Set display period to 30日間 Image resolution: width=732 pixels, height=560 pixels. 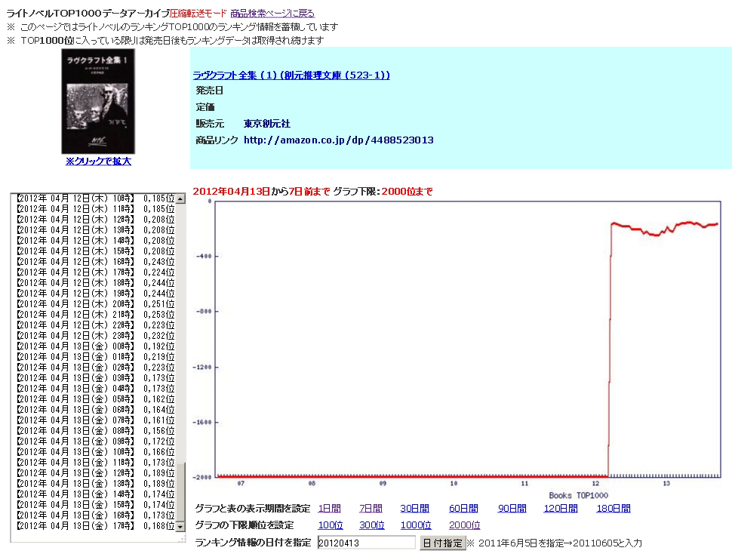pos(414,509)
